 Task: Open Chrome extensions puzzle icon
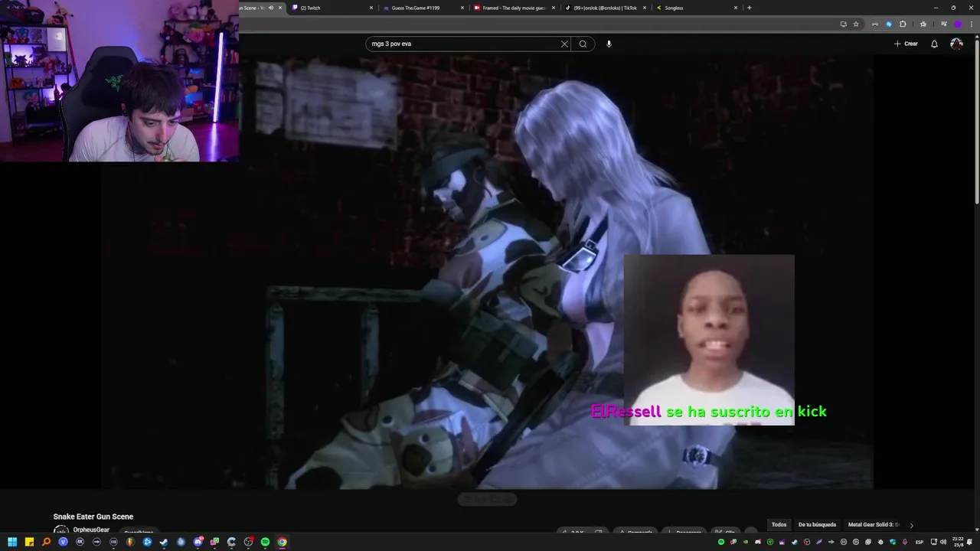903,24
